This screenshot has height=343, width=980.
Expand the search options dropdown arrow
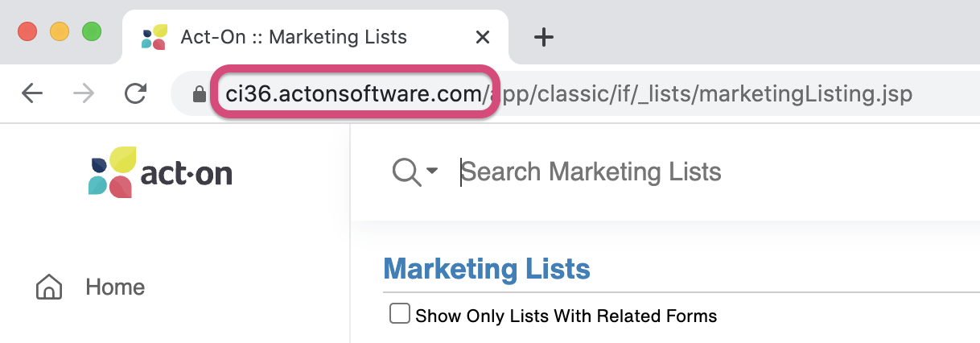432,171
